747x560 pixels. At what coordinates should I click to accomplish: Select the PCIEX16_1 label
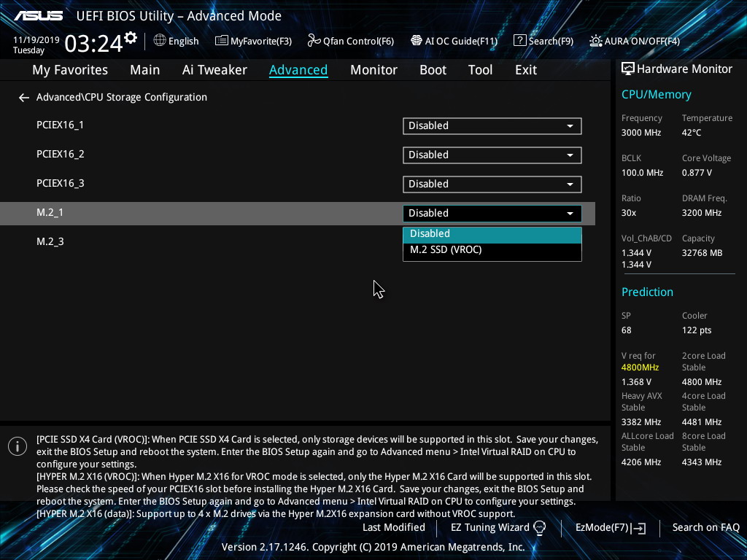pyautogui.click(x=60, y=125)
